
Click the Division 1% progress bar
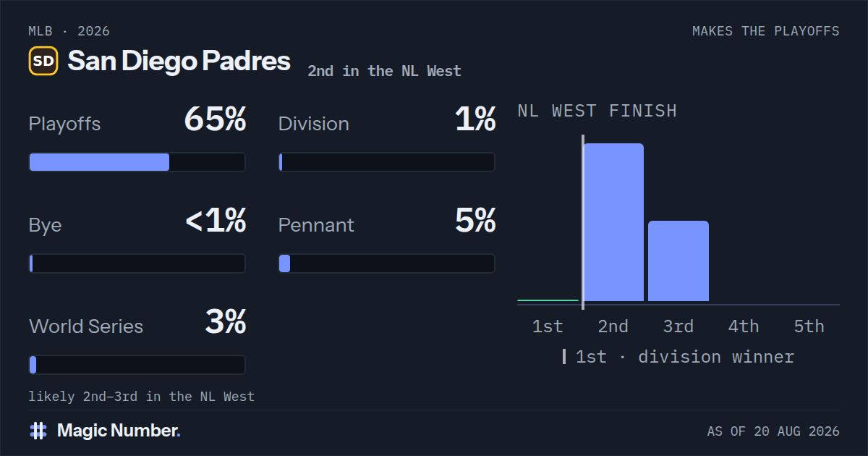tap(387, 162)
